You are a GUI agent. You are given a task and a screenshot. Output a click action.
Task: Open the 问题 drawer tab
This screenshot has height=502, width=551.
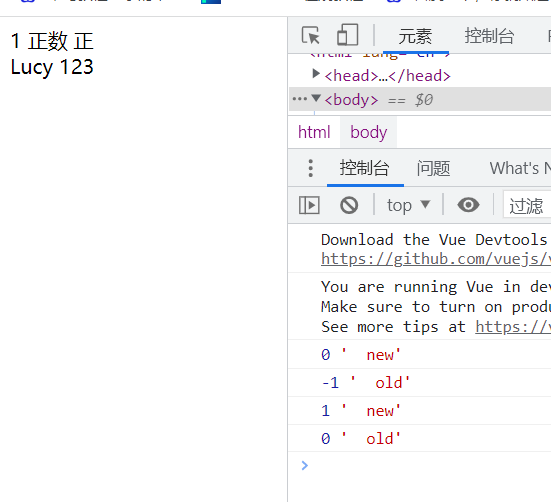click(x=433, y=168)
